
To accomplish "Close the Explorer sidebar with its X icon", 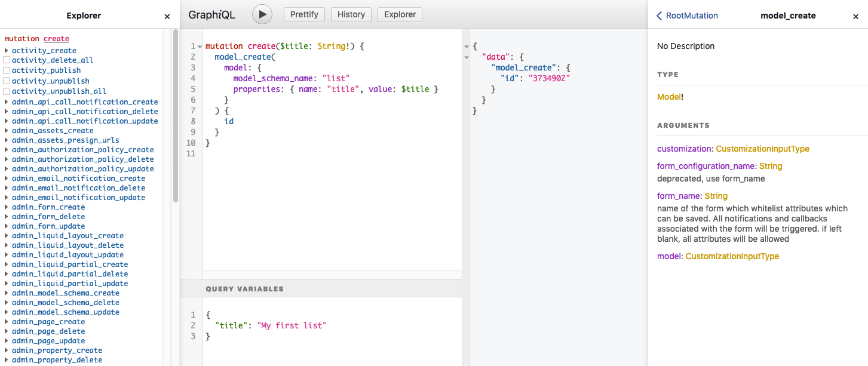I will tap(167, 16).
